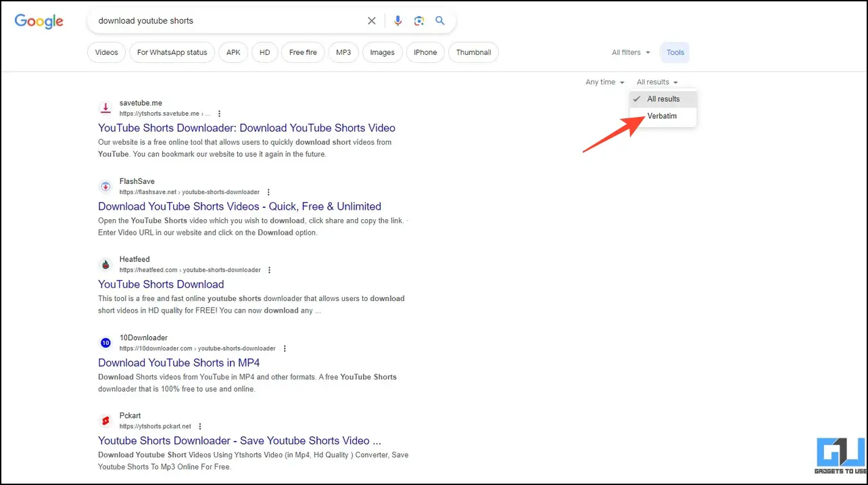This screenshot has width=868, height=485.
Task: Click the 10Downloader site name
Action: click(x=143, y=338)
